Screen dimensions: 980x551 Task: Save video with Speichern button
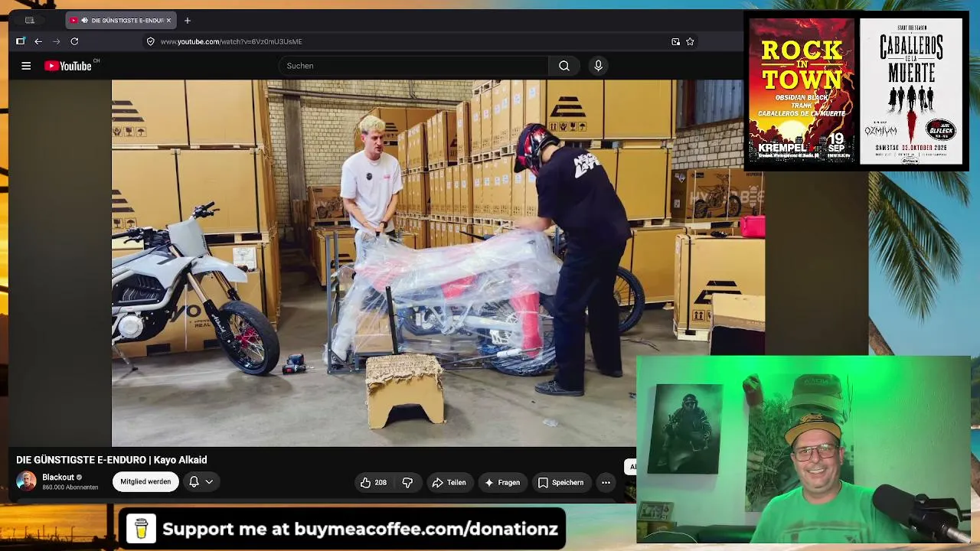click(560, 482)
